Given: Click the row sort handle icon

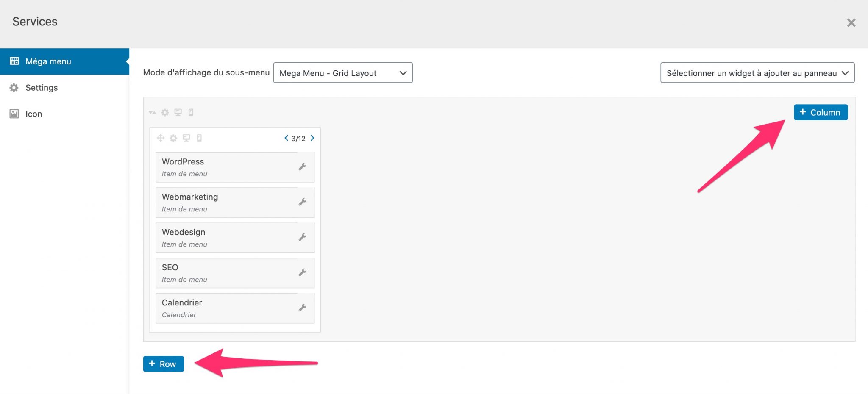Looking at the screenshot, I should tap(153, 113).
